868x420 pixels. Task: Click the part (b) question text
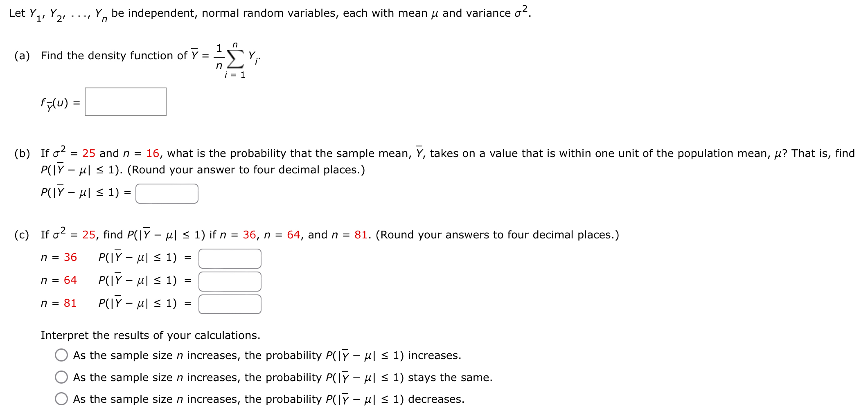[286, 153]
